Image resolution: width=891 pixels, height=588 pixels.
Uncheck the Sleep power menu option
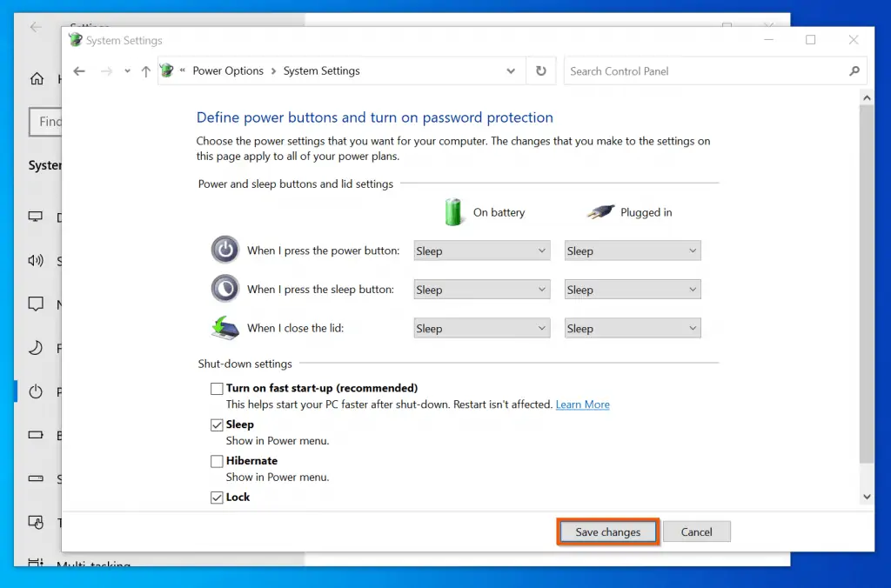point(217,425)
